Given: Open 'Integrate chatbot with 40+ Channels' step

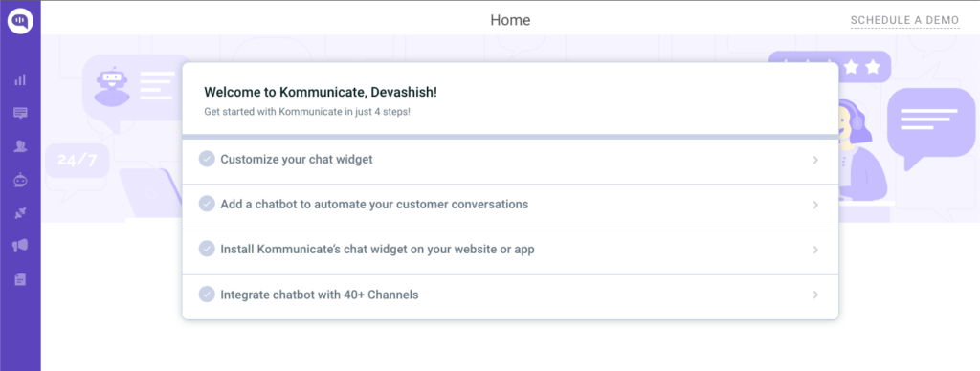Looking at the screenshot, I should click(x=510, y=297).
